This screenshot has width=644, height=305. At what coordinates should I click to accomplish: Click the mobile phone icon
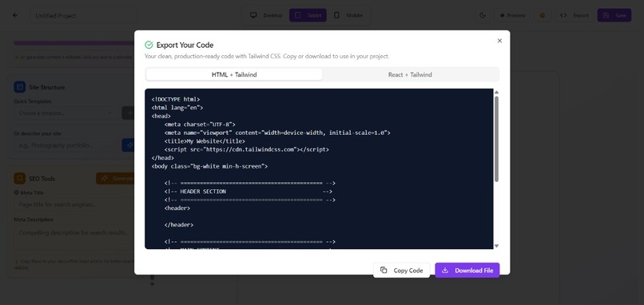point(337,15)
